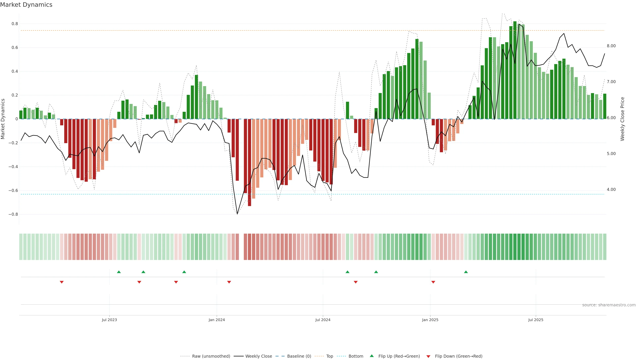Select the only Flip Up marker in 2025
Viewport: 644px width, 362px height.
(x=466, y=272)
